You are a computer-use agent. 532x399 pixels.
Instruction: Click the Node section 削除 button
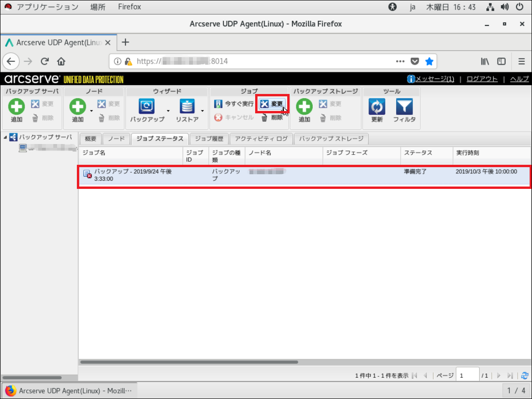tap(108, 118)
